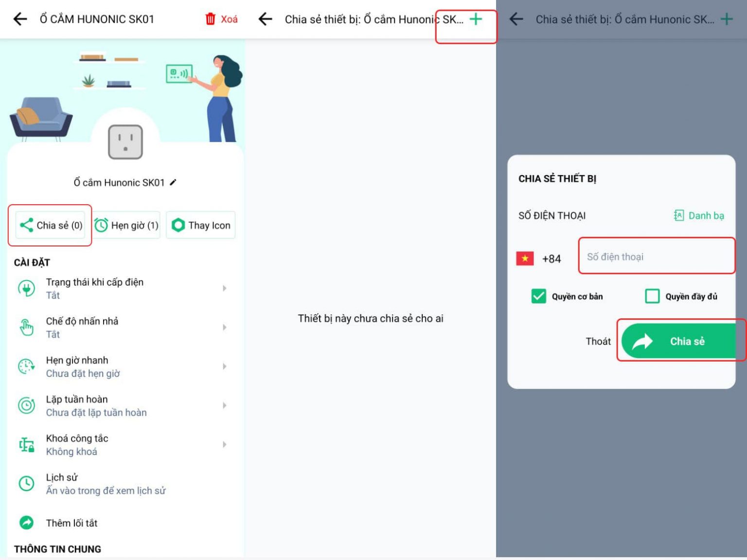Click the Lặp tuần hoàn cycle icon

(x=26, y=405)
